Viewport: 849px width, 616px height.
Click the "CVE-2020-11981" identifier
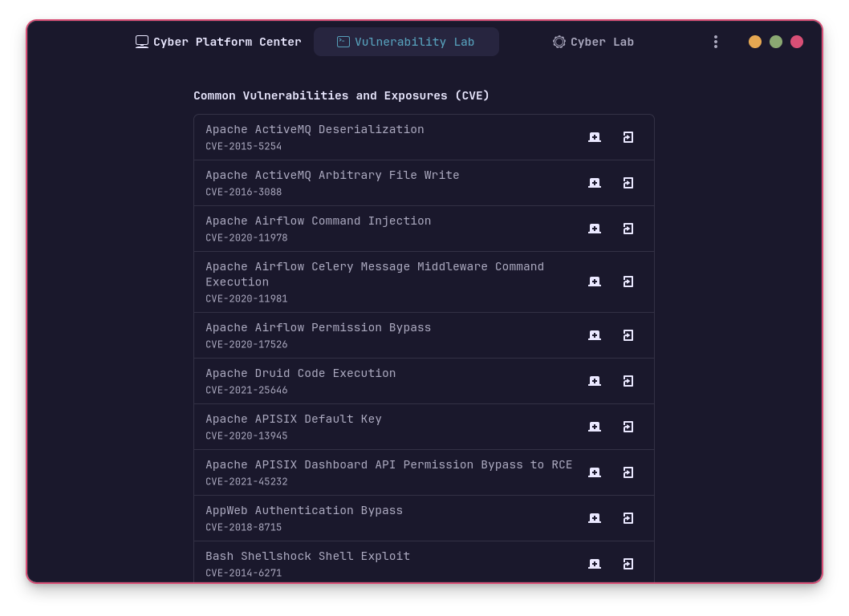246,299
